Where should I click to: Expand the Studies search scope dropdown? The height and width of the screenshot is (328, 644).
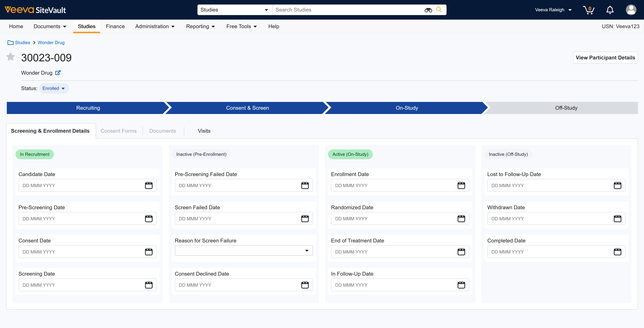point(234,10)
